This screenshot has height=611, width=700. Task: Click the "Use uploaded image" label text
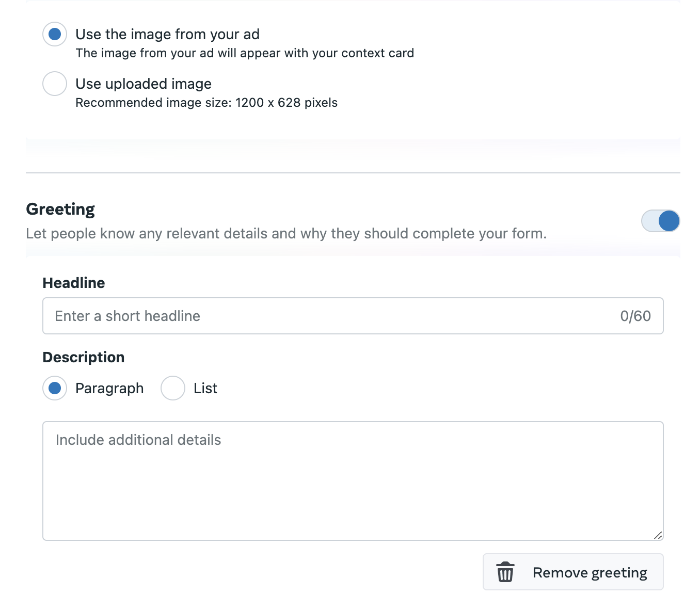tap(144, 84)
